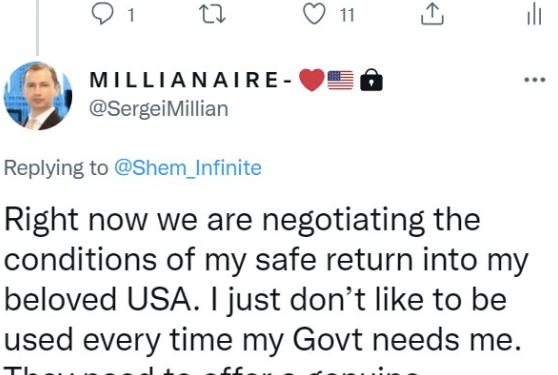Click the reply speech bubble icon

coord(102,14)
